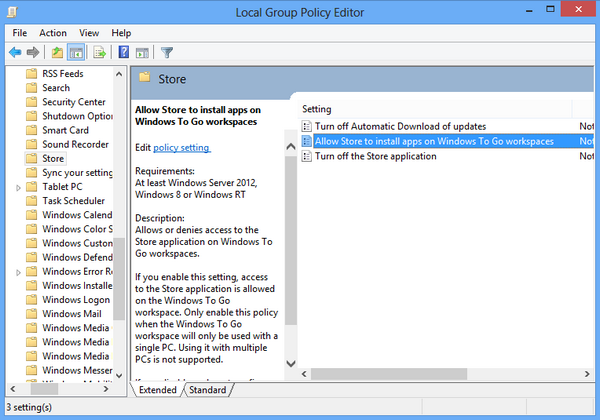Click the policy setting link
This screenshot has width=600, height=420.
tap(182, 148)
